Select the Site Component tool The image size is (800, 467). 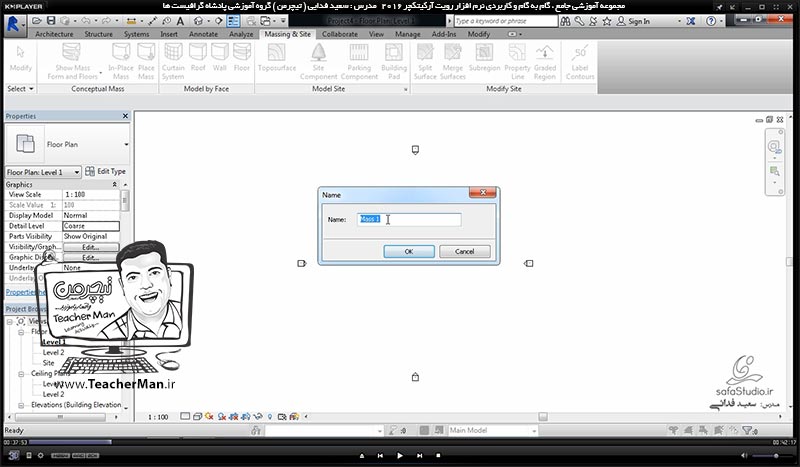click(x=318, y=61)
